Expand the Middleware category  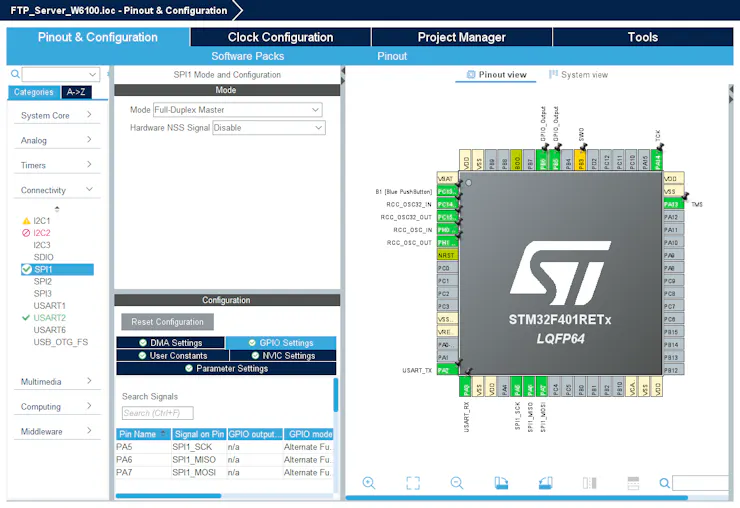(57, 432)
